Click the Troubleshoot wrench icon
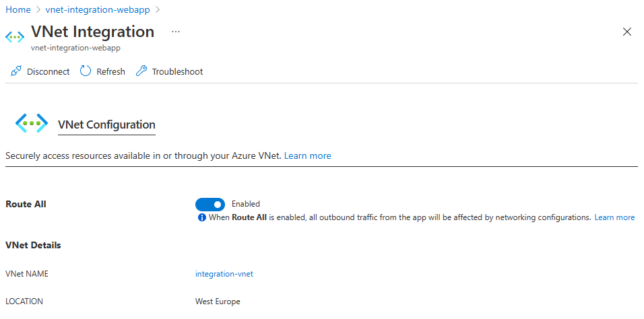644x319 pixels. click(x=141, y=71)
